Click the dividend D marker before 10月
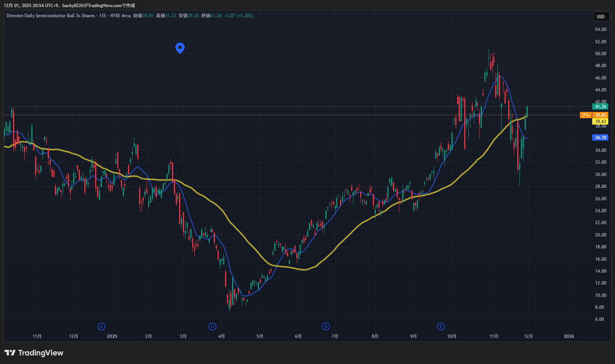 [x=441, y=327]
